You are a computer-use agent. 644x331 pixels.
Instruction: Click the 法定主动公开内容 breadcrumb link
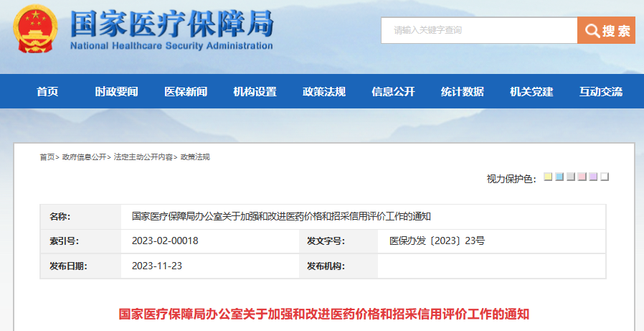pos(143,157)
